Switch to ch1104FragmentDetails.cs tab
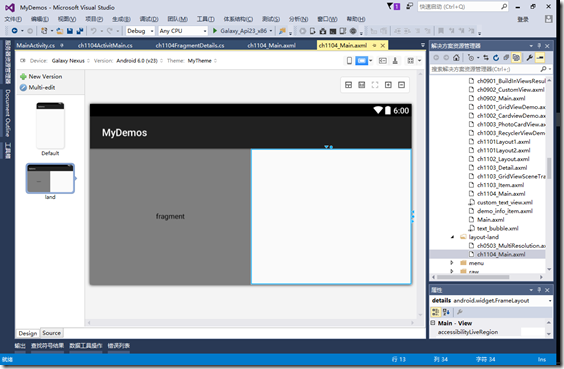The width and height of the screenshot is (564, 369). tap(190, 45)
